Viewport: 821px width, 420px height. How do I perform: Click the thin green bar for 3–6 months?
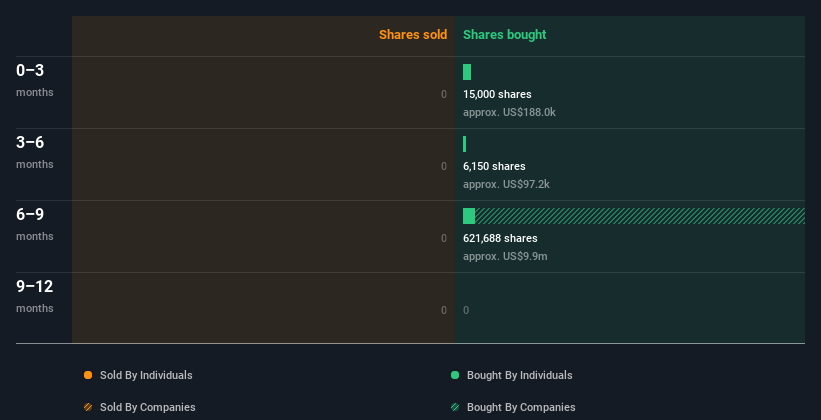coord(464,144)
